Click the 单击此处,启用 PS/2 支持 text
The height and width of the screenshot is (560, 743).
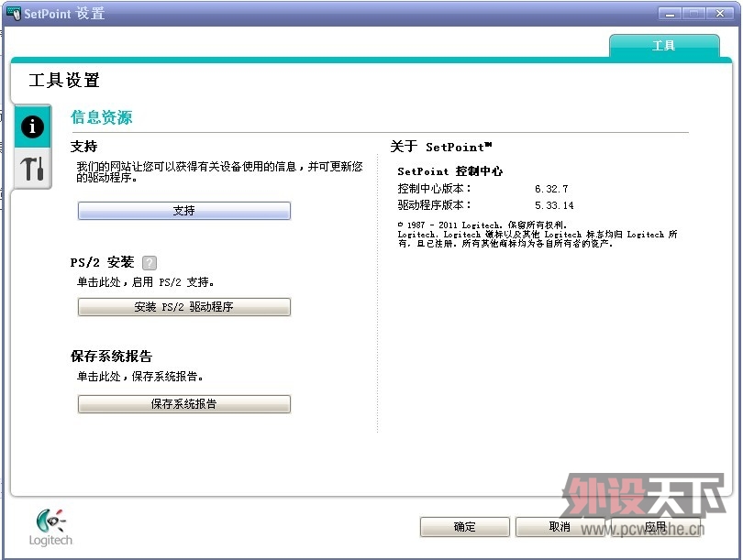click(146, 282)
